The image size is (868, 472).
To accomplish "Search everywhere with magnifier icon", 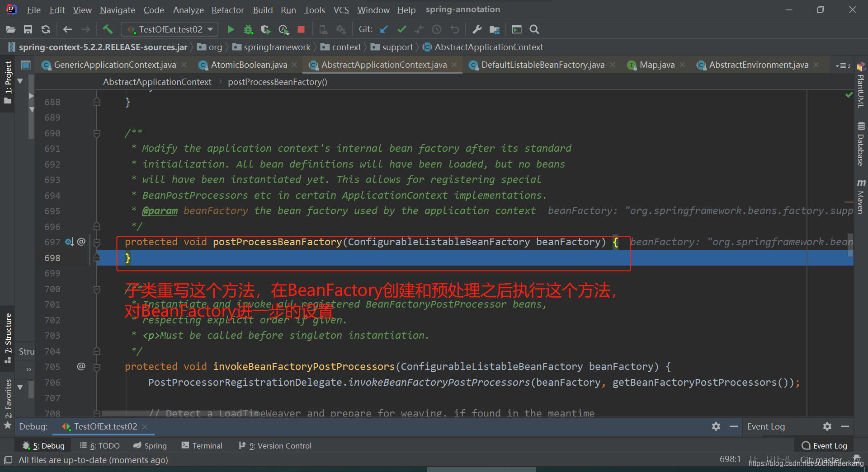I will (x=534, y=29).
